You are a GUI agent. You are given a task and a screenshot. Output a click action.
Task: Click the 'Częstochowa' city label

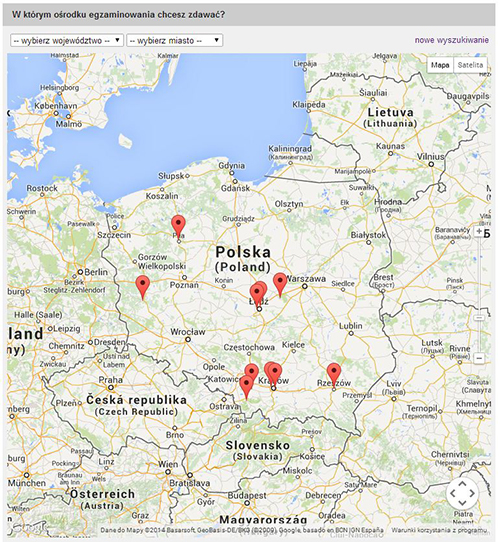249,347
